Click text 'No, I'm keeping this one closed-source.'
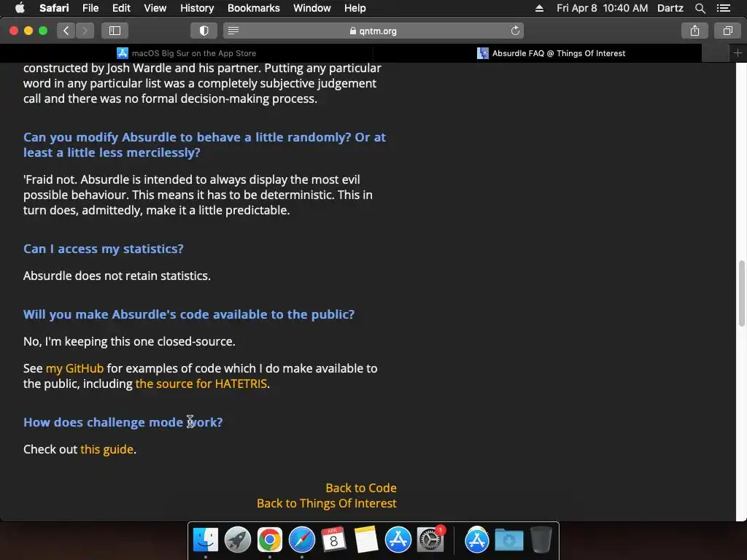 pyautogui.click(x=129, y=341)
